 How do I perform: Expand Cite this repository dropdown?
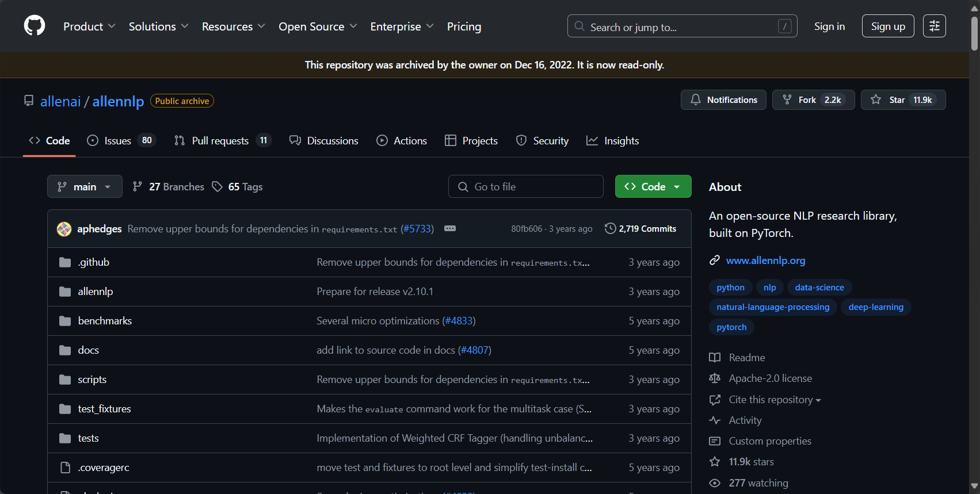tap(775, 400)
